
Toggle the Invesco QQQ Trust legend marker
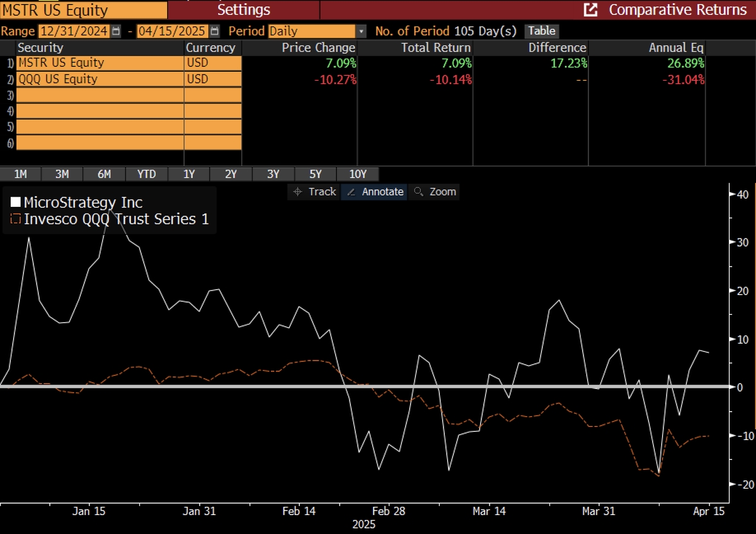(x=15, y=219)
